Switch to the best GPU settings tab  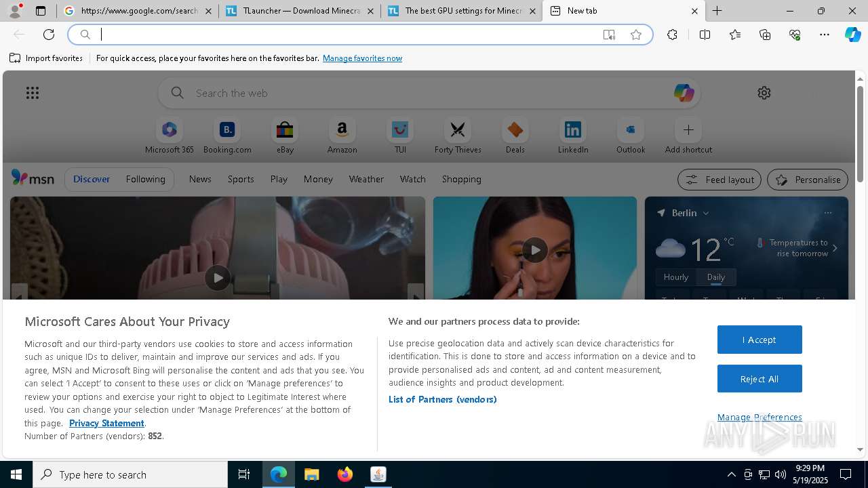(x=461, y=11)
